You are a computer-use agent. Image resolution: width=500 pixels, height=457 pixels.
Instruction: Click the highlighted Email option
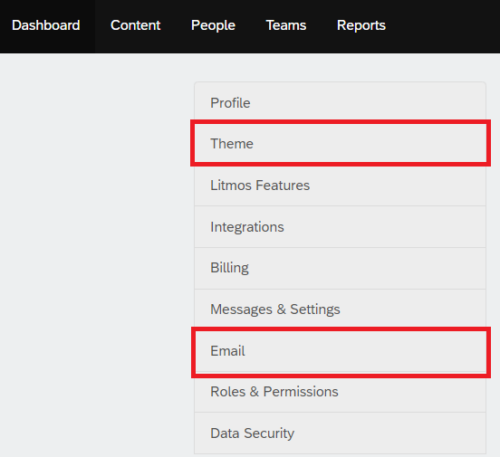tap(340, 351)
